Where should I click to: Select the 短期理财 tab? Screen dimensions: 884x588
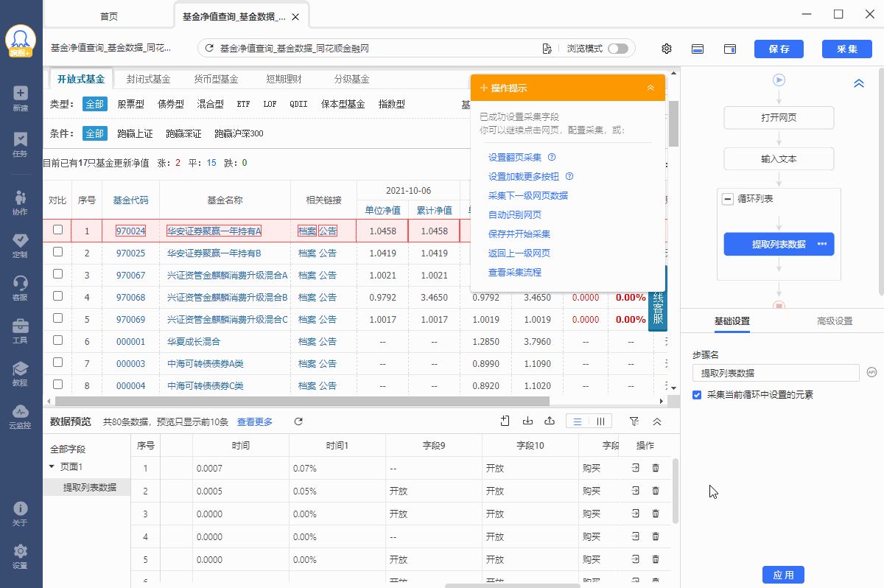tap(284, 79)
